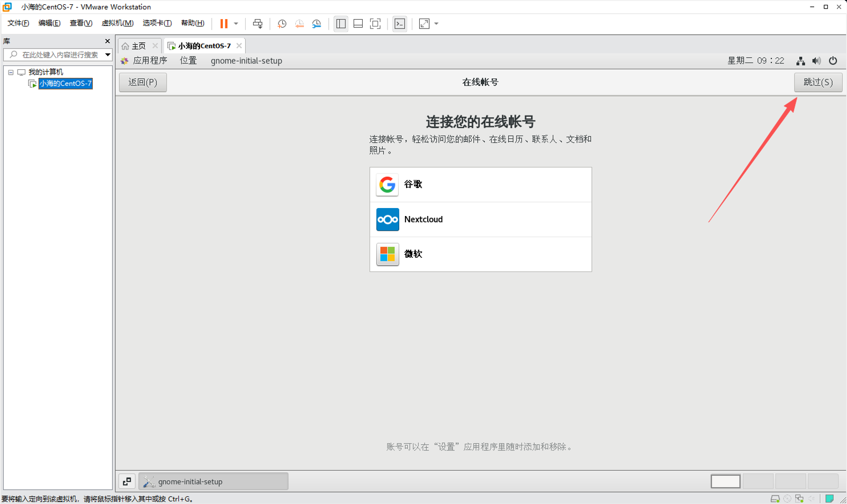
Task: Enter full screen mode icon
Action: [x=375, y=24]
